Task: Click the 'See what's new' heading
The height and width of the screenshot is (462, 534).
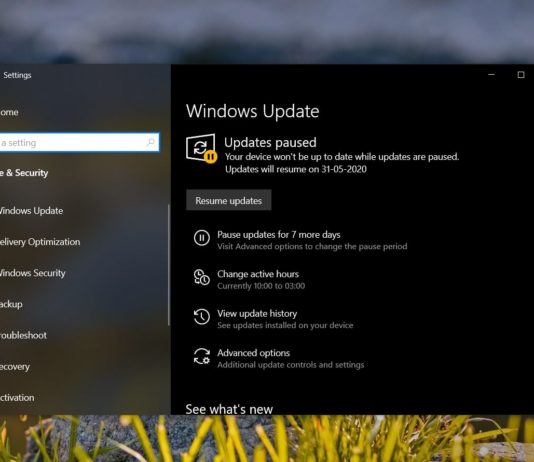Action: 229,409
